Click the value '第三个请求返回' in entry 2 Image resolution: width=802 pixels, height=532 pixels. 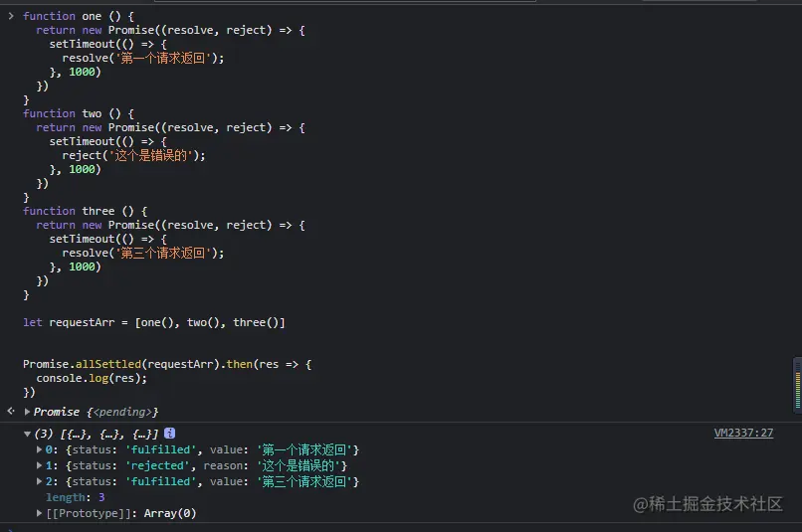(x=304, y=481)
